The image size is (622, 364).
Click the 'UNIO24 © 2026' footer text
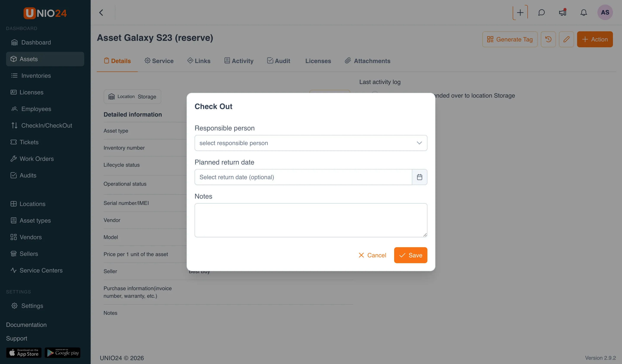pos(122,358)
